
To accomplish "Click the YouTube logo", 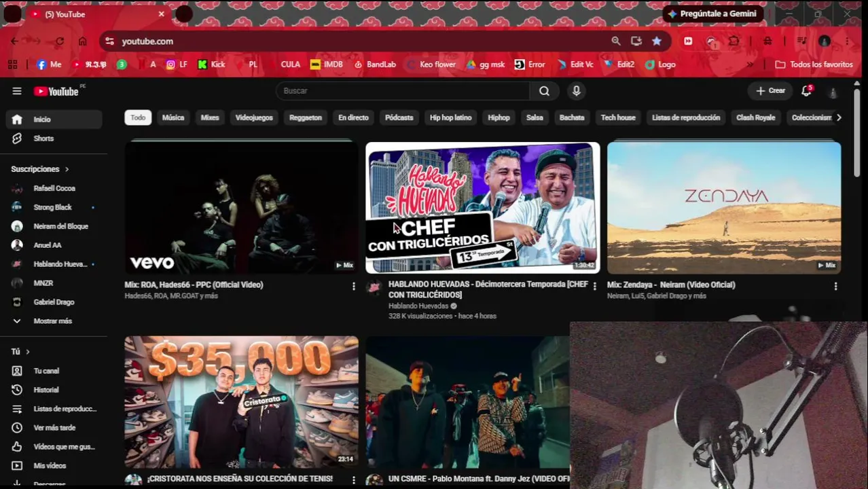I will [x=56, y=91].
